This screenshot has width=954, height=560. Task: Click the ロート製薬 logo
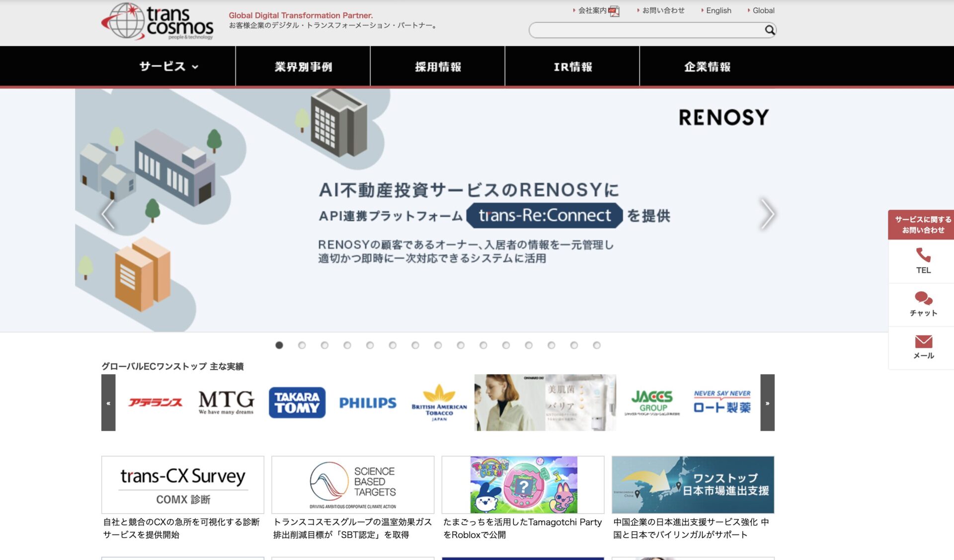click(722, 402)
